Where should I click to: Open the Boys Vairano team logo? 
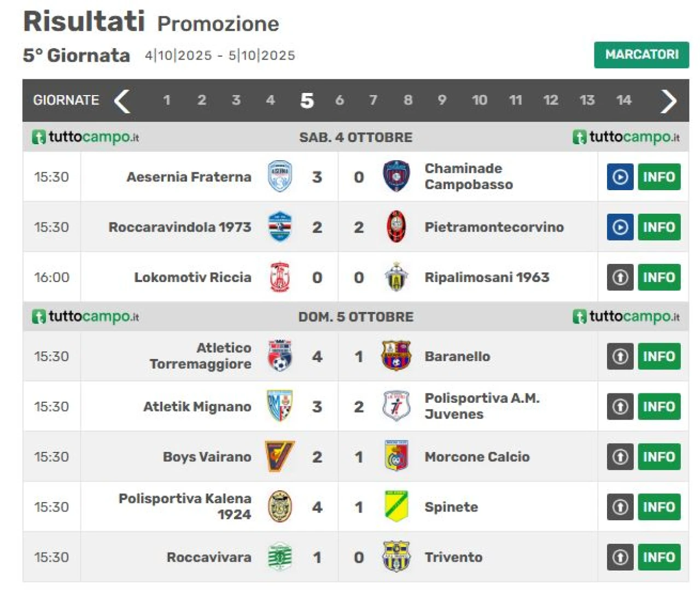[x=280, y=456]
